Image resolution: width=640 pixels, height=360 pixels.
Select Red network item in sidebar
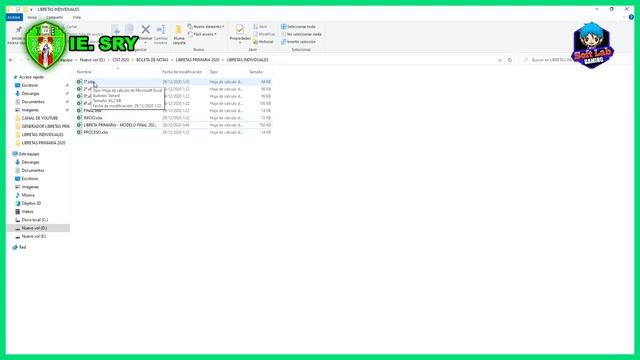[22, 247]
